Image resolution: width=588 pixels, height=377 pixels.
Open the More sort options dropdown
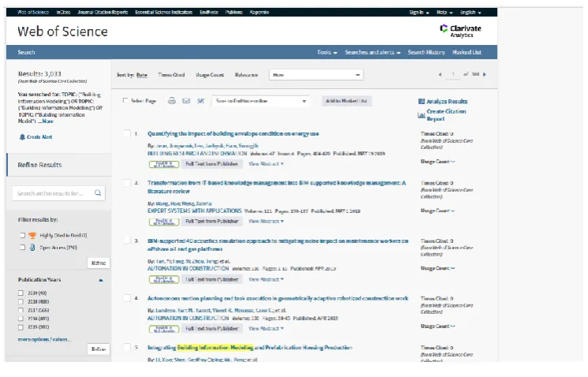(x=316, y=75)
